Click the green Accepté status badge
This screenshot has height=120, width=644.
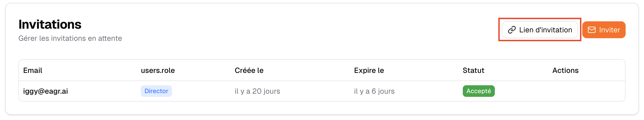click(479, 91)
